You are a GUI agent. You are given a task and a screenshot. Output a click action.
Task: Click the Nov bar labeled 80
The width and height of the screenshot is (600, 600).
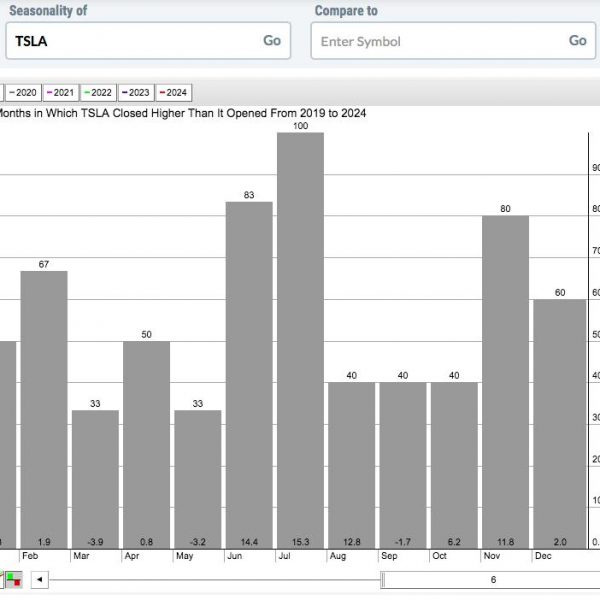coord(505,382)
